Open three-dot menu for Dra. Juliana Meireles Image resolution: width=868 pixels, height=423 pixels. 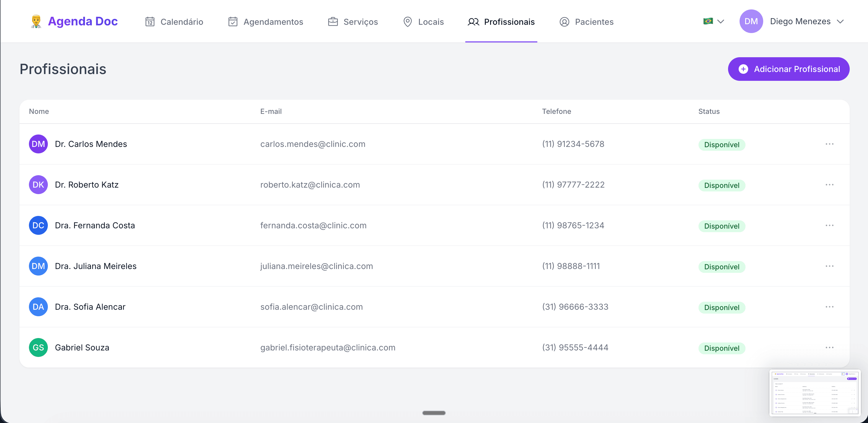pyautogui.click(x=829, y=266)
